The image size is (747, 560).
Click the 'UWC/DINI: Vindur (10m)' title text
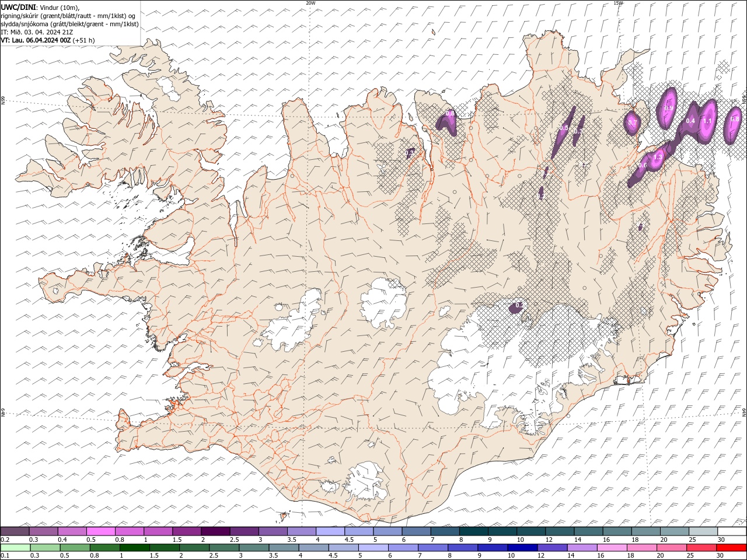[x=40, y=7]
